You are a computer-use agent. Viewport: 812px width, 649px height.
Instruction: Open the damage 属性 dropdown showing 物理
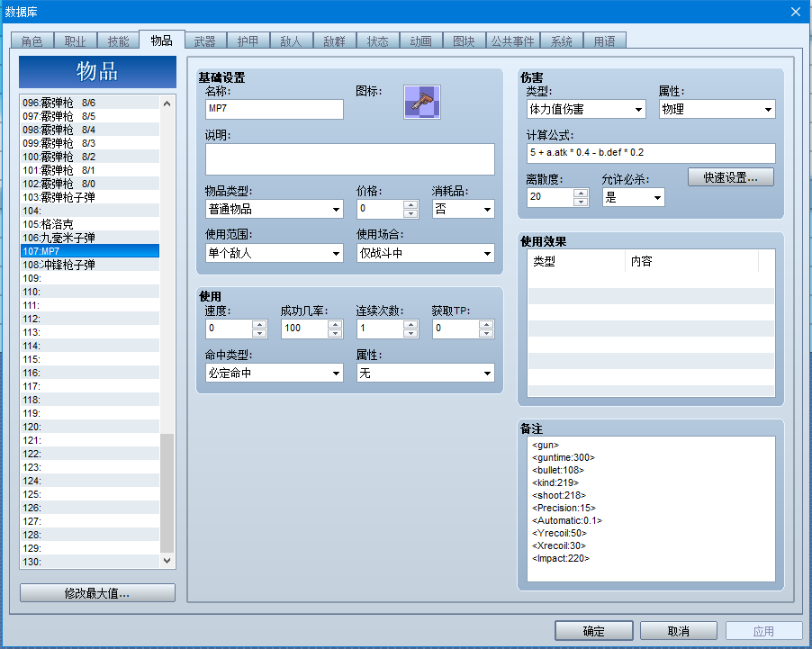pos(717,109)
